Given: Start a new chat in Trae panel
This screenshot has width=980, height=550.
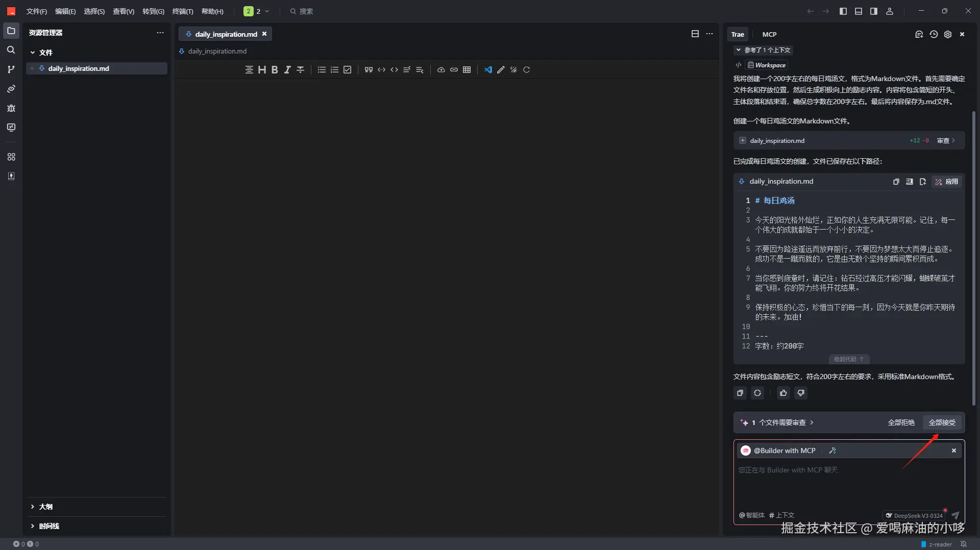Looking at the screenshot, I should click(919, 34).
